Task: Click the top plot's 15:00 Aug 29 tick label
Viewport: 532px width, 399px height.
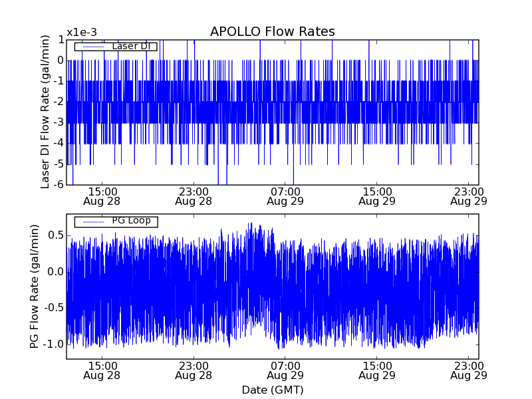Action: [x=377, y=196]
